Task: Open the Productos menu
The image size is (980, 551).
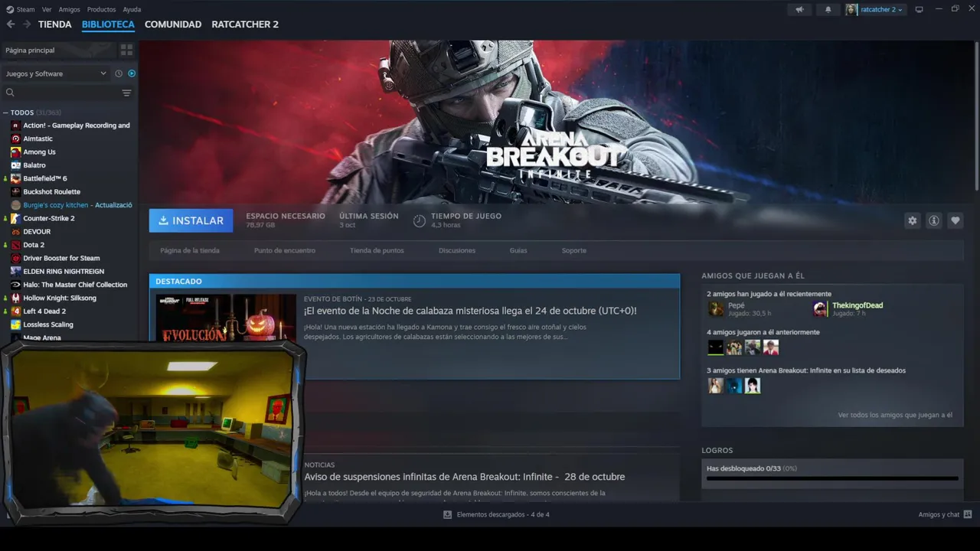Action: 101,10
